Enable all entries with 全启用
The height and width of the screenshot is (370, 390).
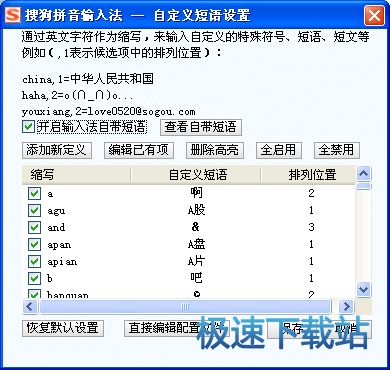[x=279, y=150]
